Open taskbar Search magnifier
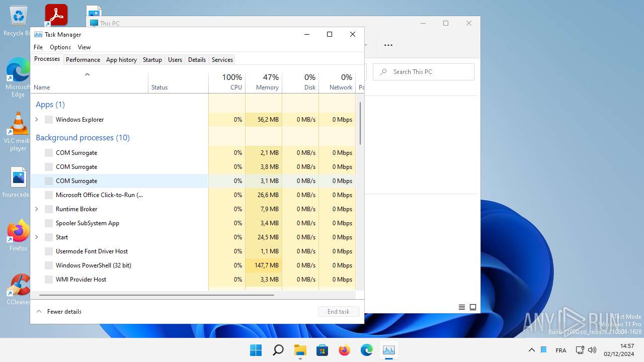Image resolution: width=644 pixels, height=362 pixels. click(x=278, y=350)
